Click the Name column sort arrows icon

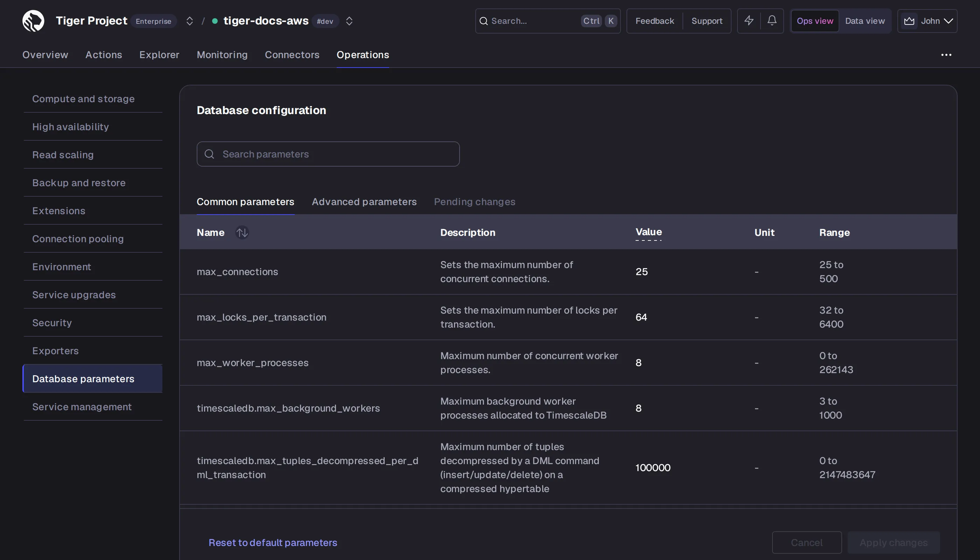[242, 232]
